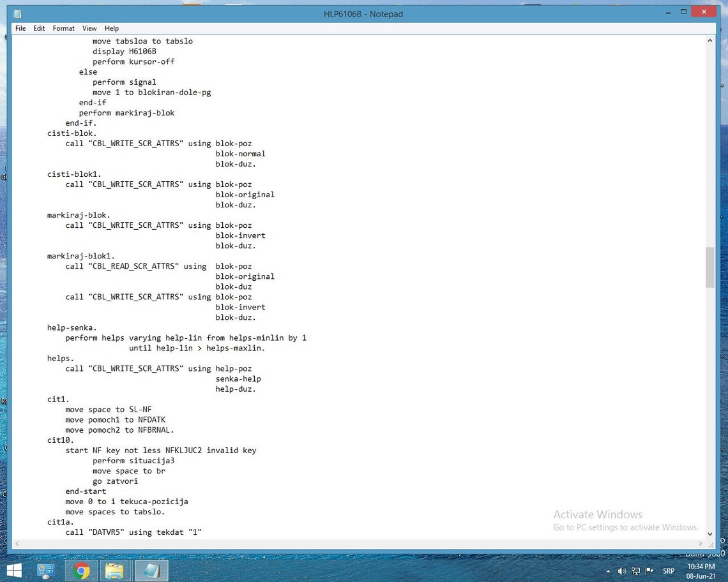Open Action Center via the flag icon
The width and height of the screenshot is (728, 582).
pos(649,571)
